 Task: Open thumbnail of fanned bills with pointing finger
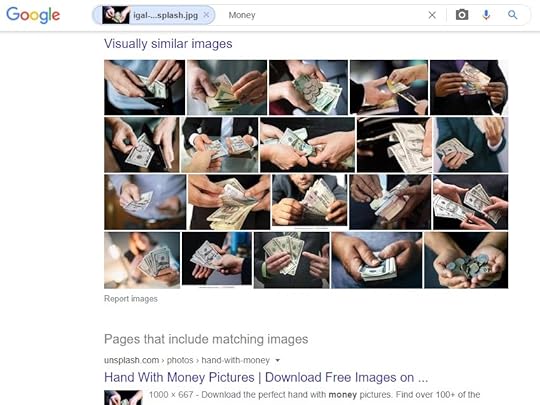291,260
